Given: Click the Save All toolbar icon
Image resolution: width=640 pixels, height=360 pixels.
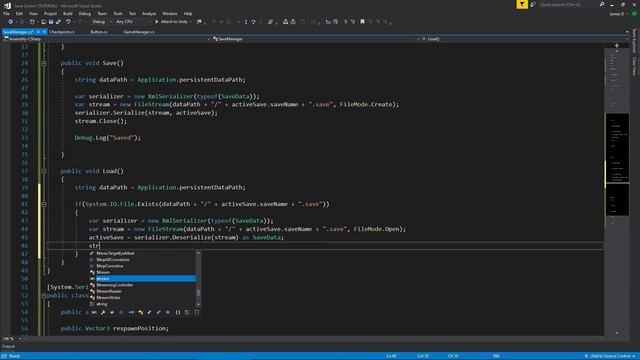Looking at the screenshot, I should (58, 22).
